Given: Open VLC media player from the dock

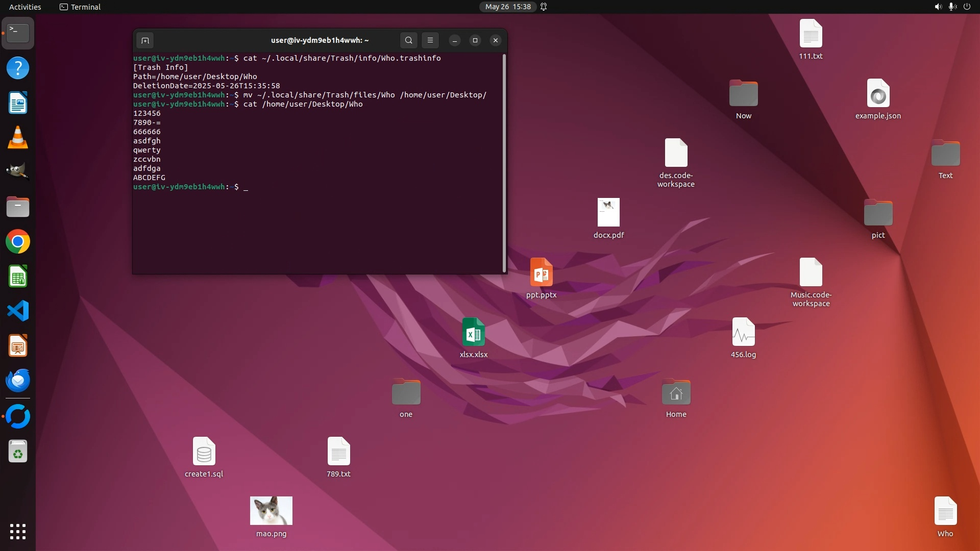Looking at the screenshot, I should [x=18, y=138].
